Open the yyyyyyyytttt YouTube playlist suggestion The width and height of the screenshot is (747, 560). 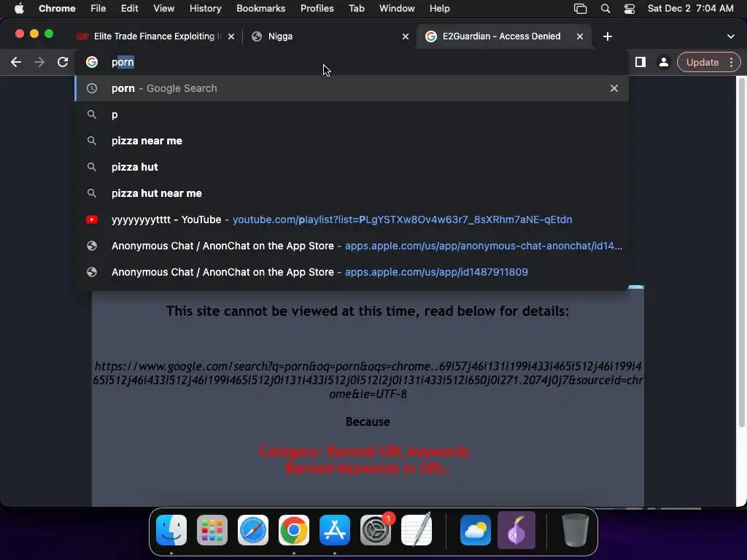tap(352, 219)
